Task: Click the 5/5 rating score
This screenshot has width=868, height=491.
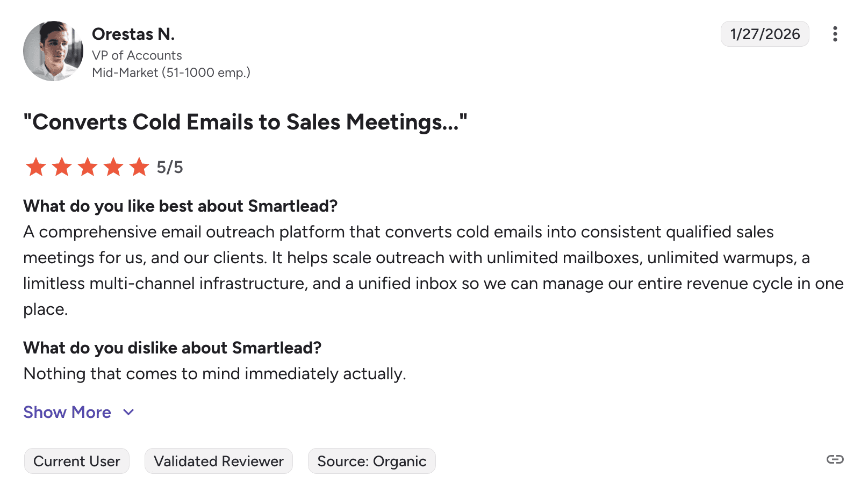Action: point(170,167)
